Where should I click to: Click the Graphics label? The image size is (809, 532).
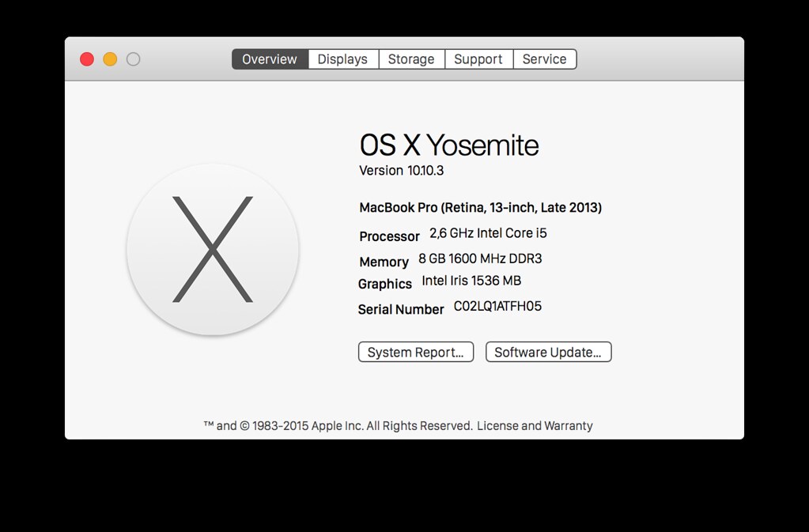(x=385, y=284)
